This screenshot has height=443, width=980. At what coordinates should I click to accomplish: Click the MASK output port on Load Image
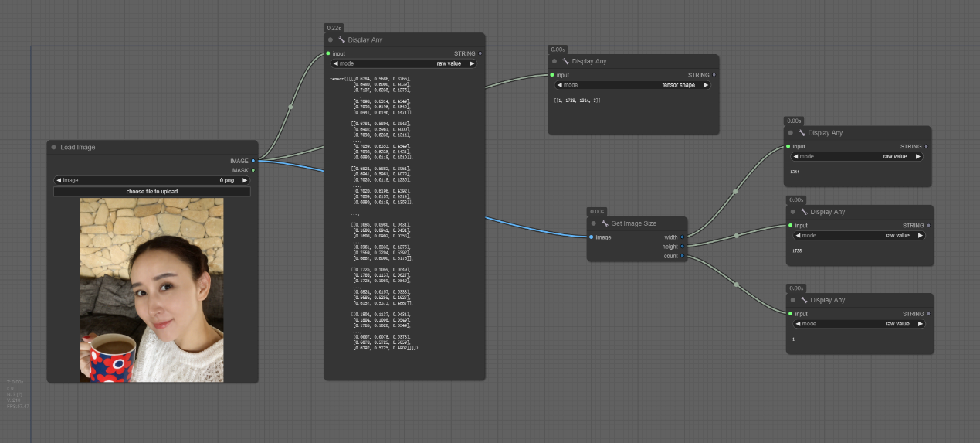[x=253, y=170]
